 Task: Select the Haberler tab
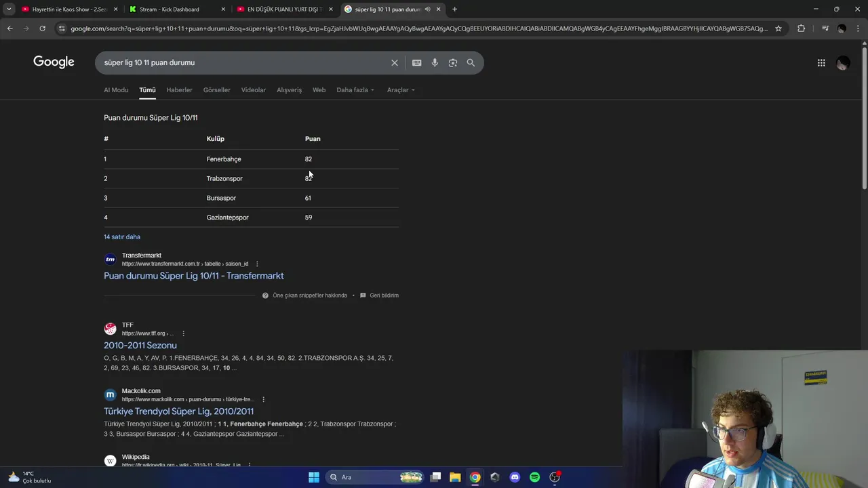point(179,90)
